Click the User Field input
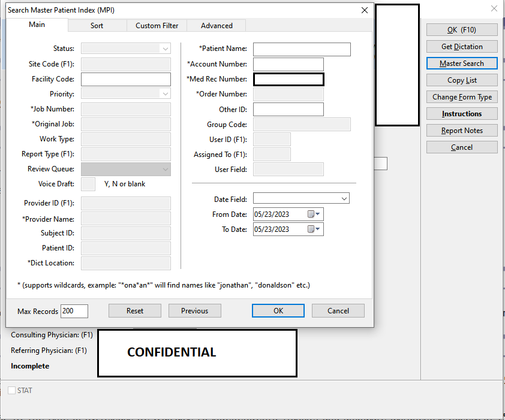Viewport: 505px width, 420px height. (288, 170)
